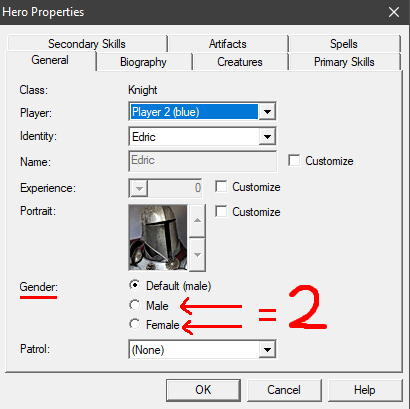Image resolution: width=410 pixels, height=409 pixels.
Task: Select the Player 2 (blue) combo box
Action: point(202,112)
